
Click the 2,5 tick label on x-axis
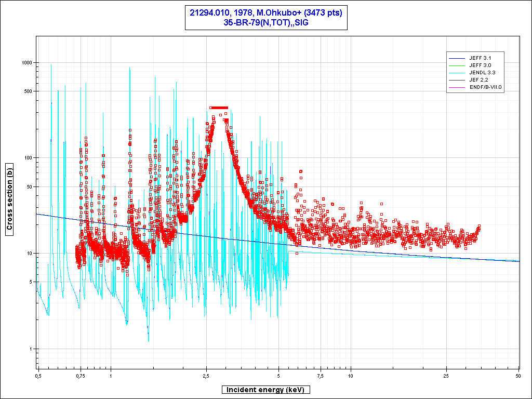click(207, 375)
